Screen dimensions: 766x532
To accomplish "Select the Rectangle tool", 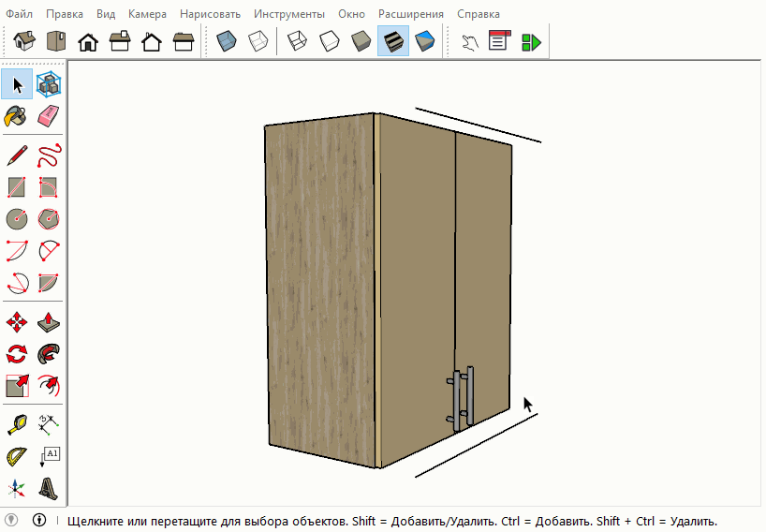I will (17, 187).
